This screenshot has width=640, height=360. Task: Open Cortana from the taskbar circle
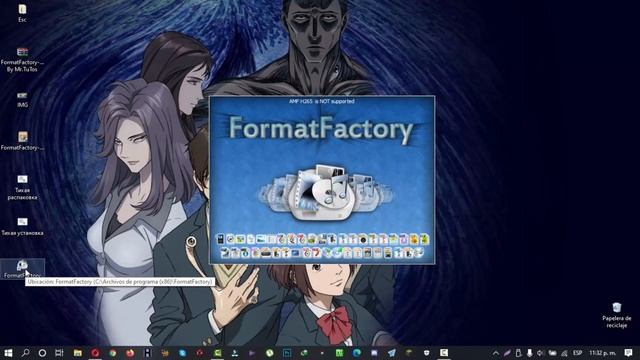point(42,353)
